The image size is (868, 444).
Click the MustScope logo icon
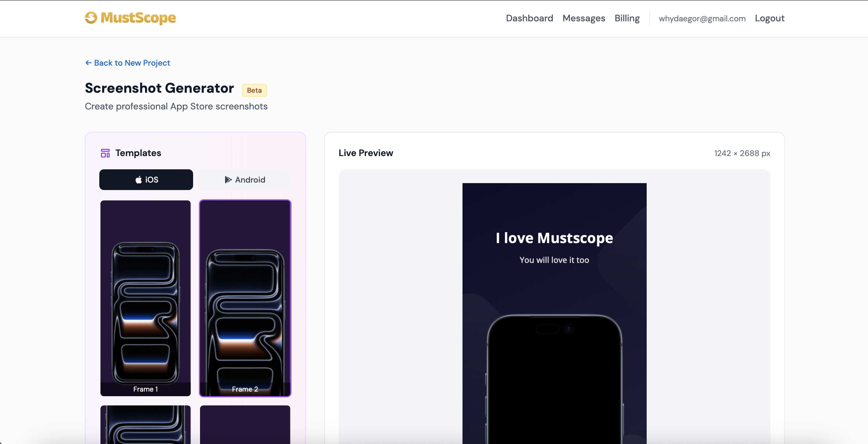[91, 18]
